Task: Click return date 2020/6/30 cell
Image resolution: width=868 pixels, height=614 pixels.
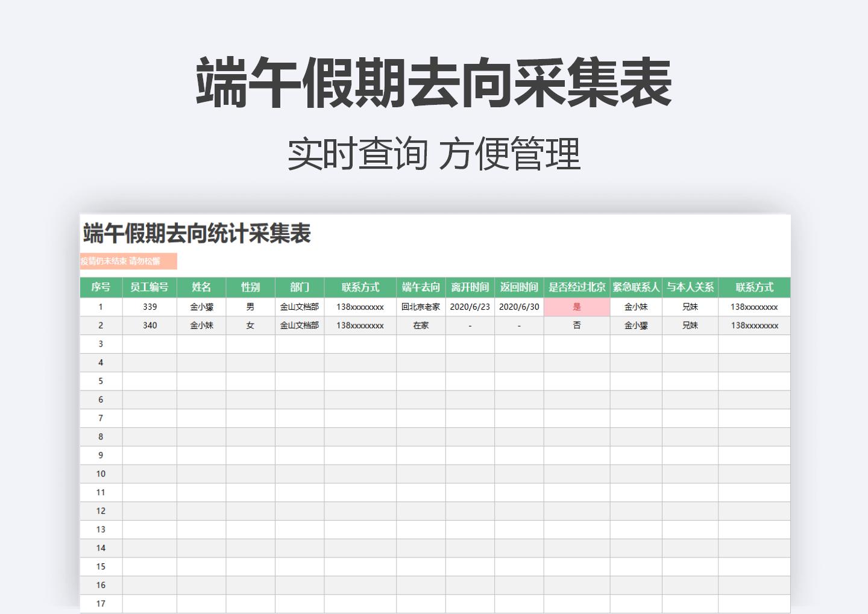Action: 518,307
